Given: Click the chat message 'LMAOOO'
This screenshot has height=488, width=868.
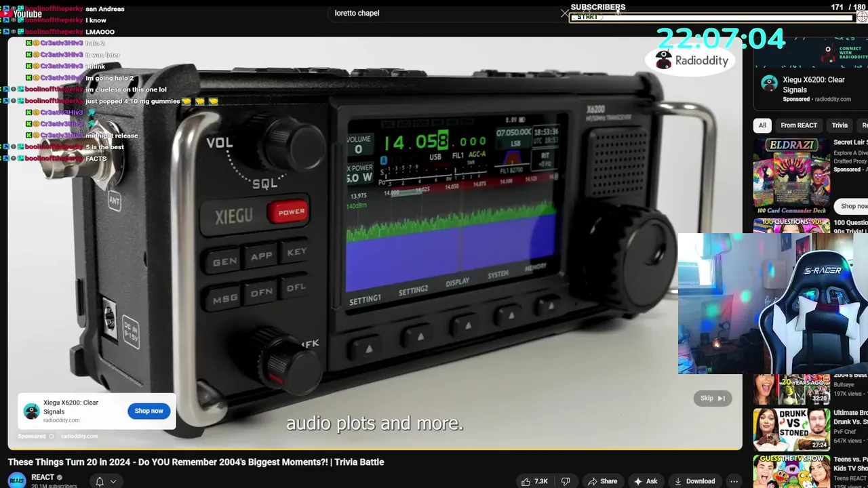Looking at the screenshot, I should [x=100, y=32].
